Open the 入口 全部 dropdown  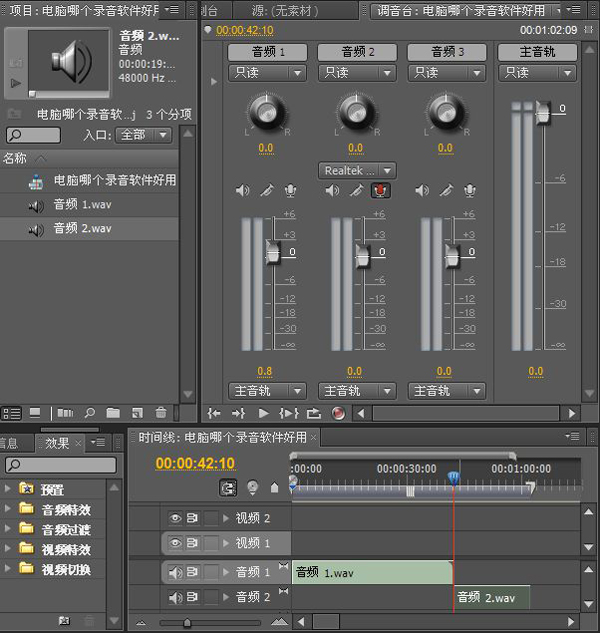coord(143,134)
